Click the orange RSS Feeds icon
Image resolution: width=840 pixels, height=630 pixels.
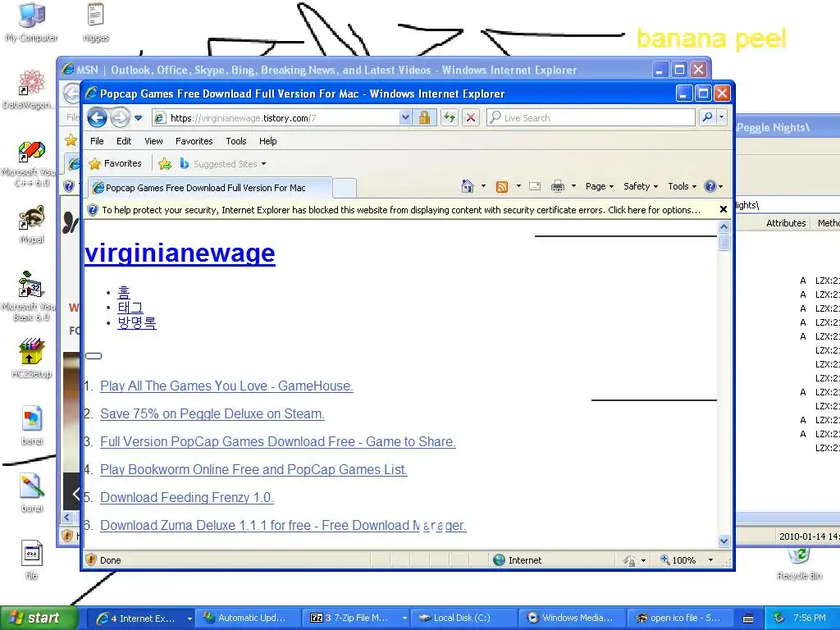click(x=502, y=186)
